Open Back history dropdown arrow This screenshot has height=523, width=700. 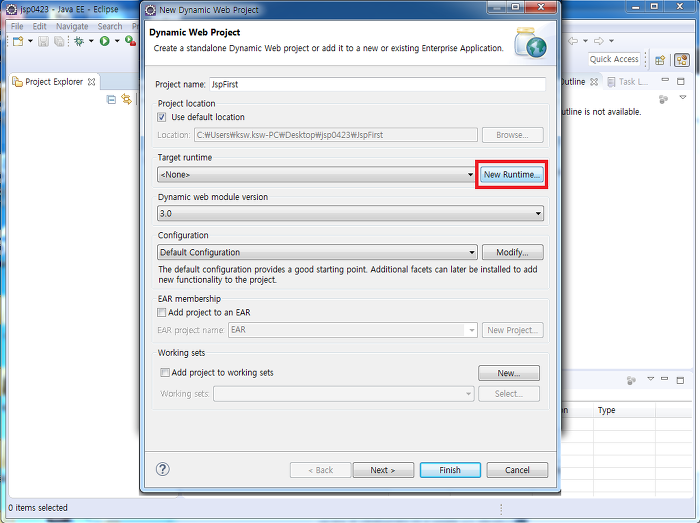pyautogui.click(x=585, y=41)
